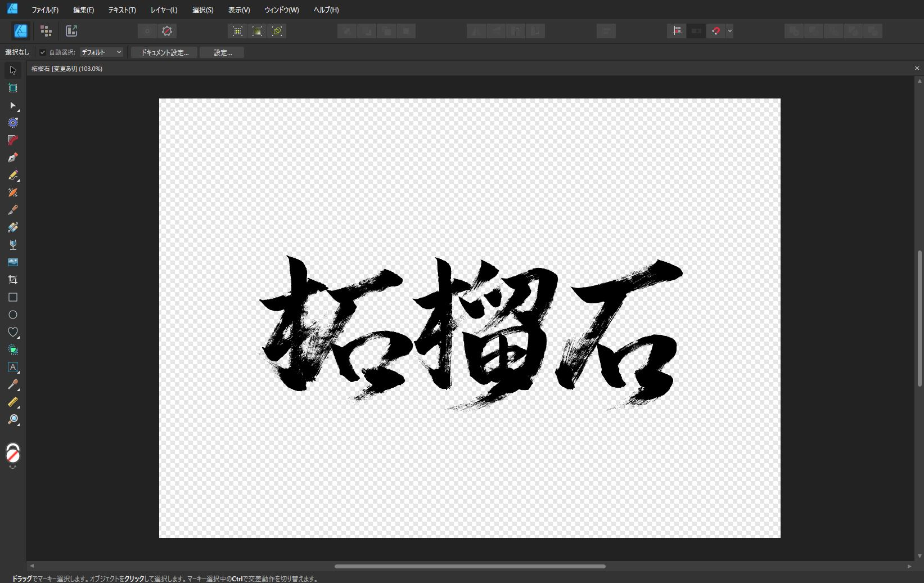Click the 設定... button
The width and height of the screenshot is (924, 583).
coord(222,52)
